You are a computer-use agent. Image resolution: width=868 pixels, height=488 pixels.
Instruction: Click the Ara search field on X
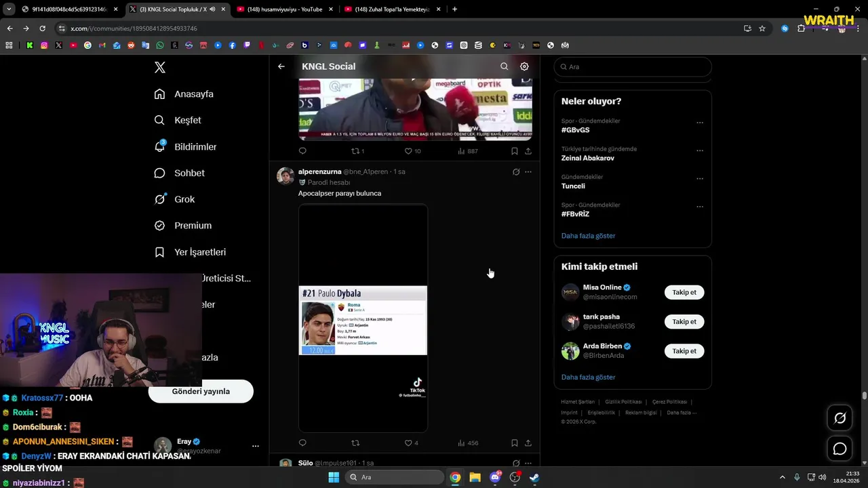pyautogui.click(x=633, y=66)
